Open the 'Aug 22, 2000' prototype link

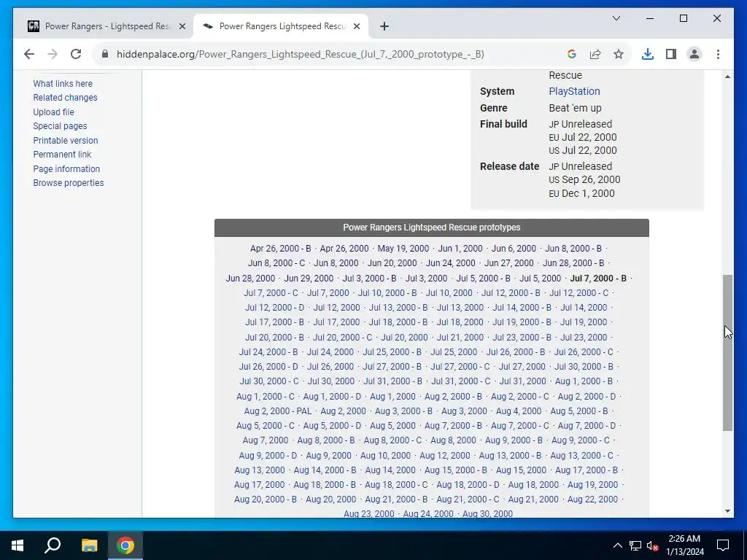point(592,499)
